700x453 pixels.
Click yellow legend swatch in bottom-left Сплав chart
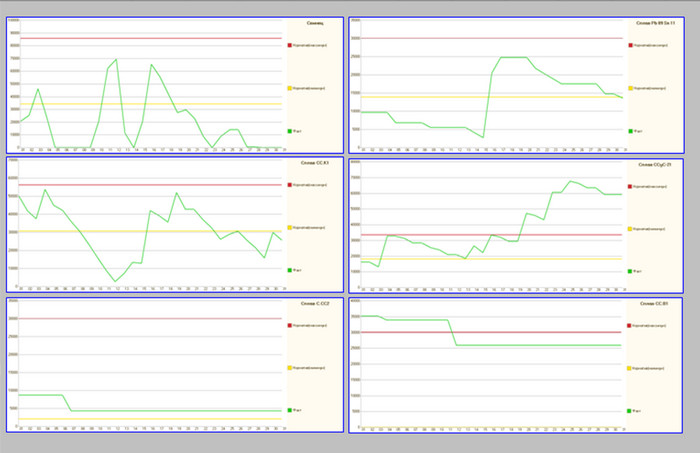[x=290, y=368]
